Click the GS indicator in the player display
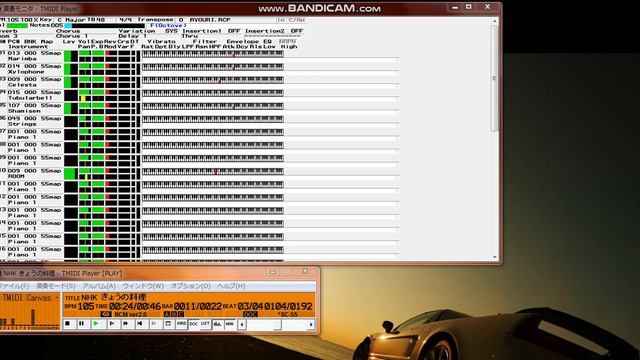 [106, 314]
